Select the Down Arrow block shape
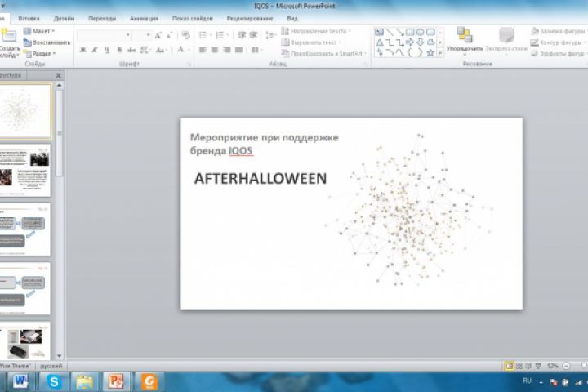 click(421, 42)
